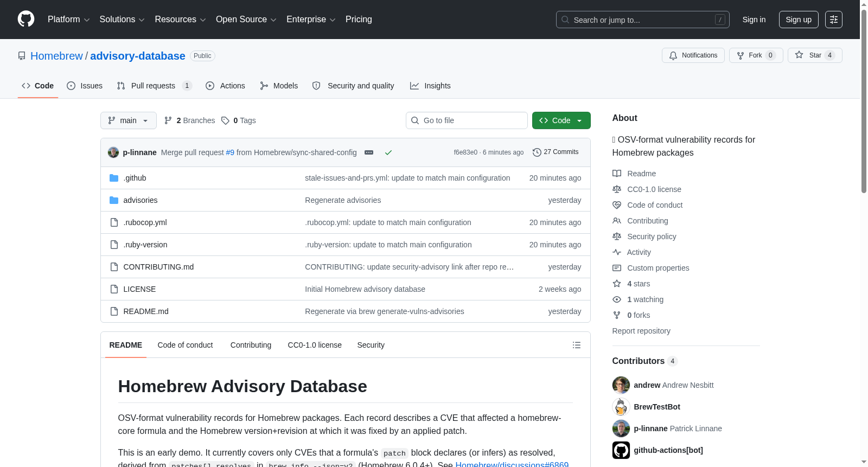Open Security and quality tab

(354, 86)
